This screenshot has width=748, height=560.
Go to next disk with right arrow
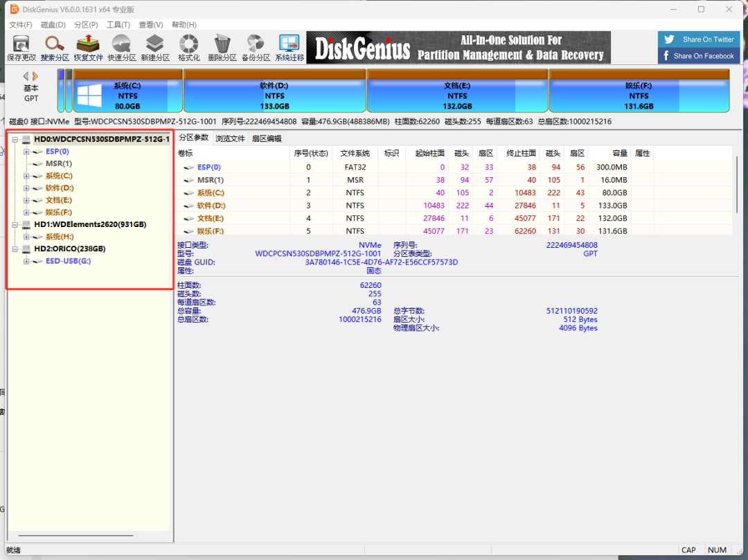click(x=35, y=75)
